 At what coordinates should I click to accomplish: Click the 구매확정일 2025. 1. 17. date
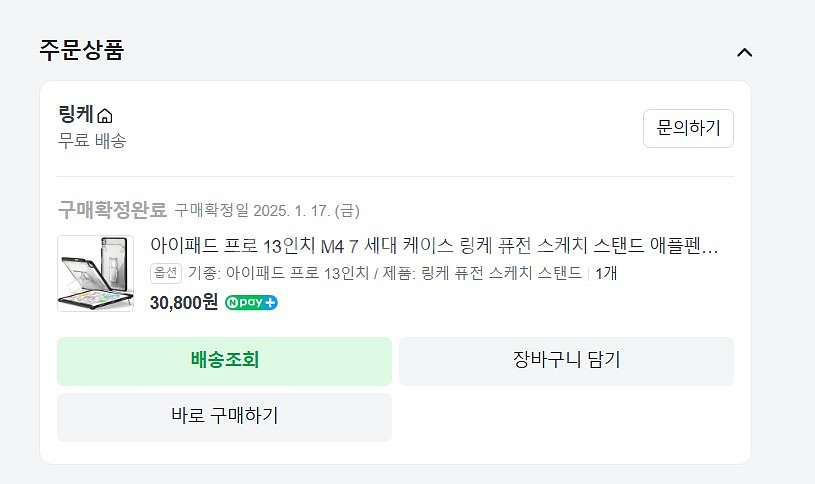click(267, 211)
